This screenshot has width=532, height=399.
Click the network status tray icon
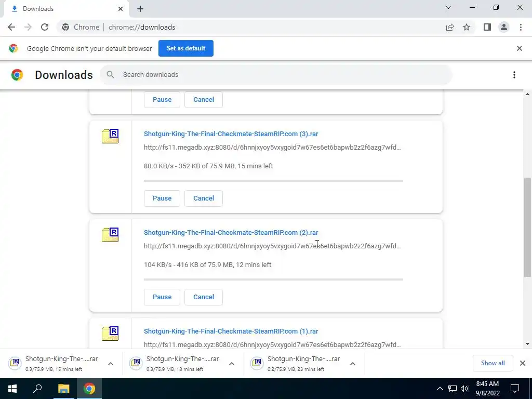click(x=453, y=389)
